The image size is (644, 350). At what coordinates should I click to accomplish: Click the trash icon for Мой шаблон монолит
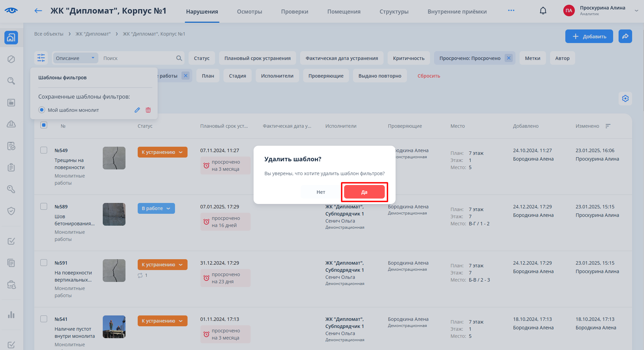[x=148, y=110]
